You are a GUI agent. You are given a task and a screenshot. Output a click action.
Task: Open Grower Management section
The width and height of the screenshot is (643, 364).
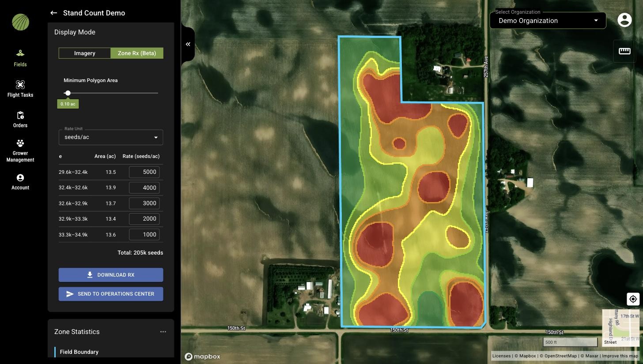click(x=20, y=150)
